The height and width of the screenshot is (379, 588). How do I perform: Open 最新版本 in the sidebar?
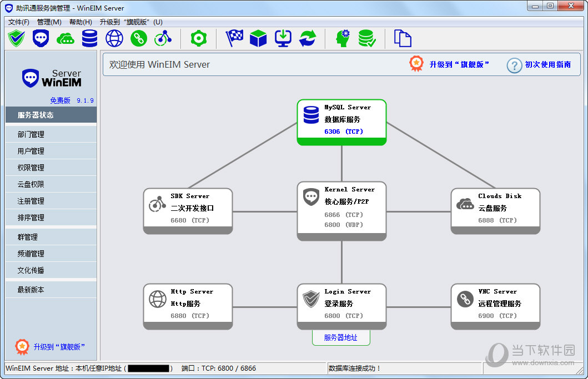(x=51, y=290)
